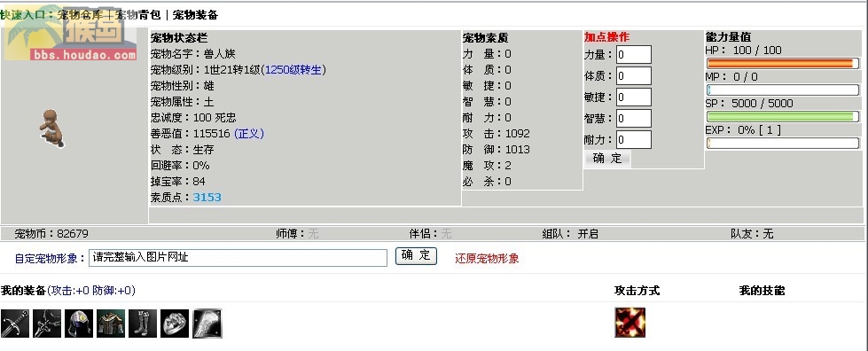Click the 组队 开启 status text
868x351 pixels.
tap(570, 234)
